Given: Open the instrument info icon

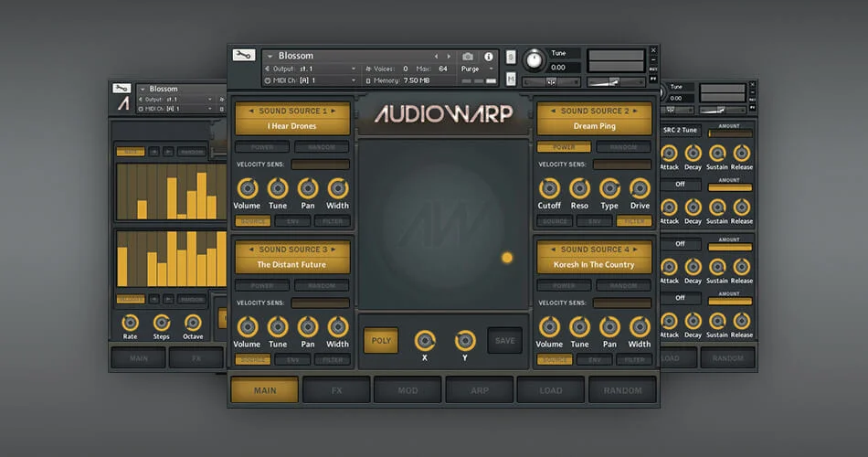Looking at the screenshot, I should [x=488, y=57].
